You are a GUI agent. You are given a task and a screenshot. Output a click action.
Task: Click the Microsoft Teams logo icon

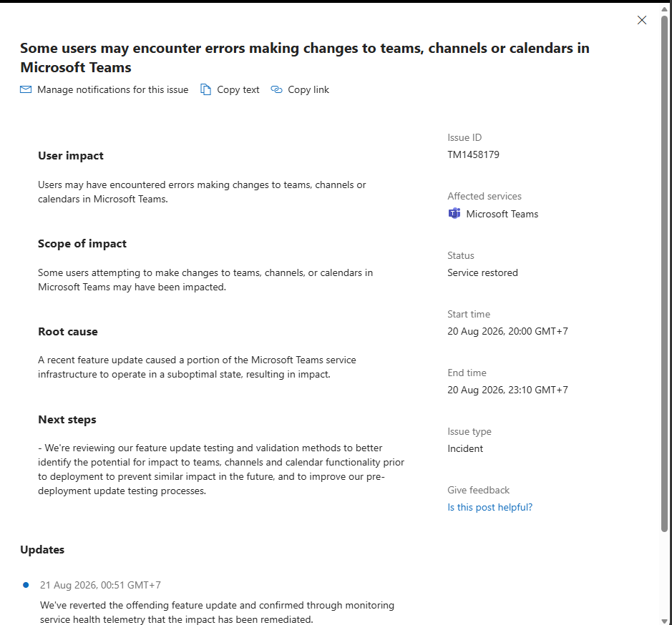[454, 213]
